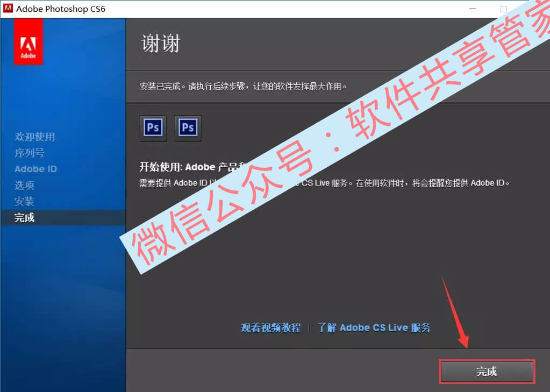Click the 需要提供 Adobe ID description line
The width and height of the screenshot is (550, 392).
tap(324, 183)
